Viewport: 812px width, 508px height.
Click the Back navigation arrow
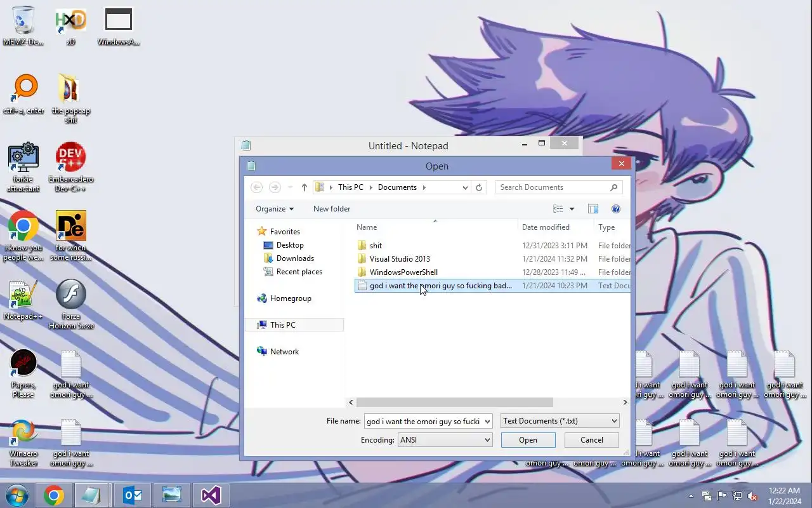(x=256, y=187)
